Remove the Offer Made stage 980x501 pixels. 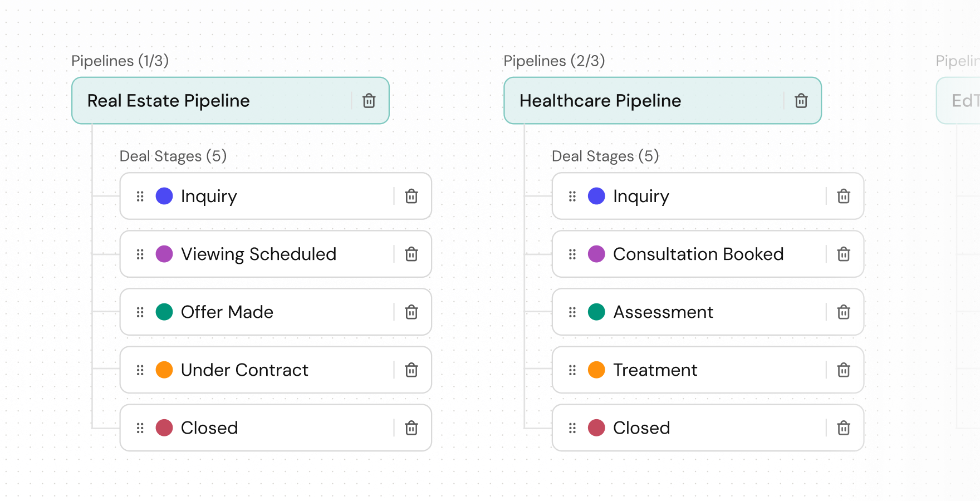[411, 312]
